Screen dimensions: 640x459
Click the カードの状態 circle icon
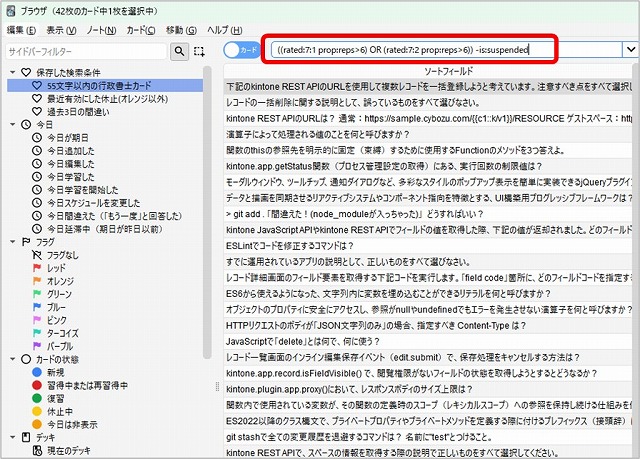(x=26, y=359)
